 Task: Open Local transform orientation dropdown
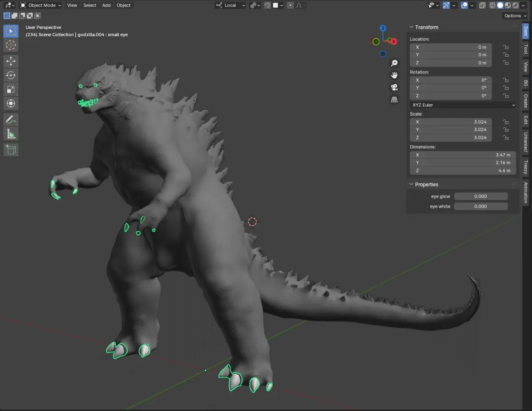click(x=231, y=5)
